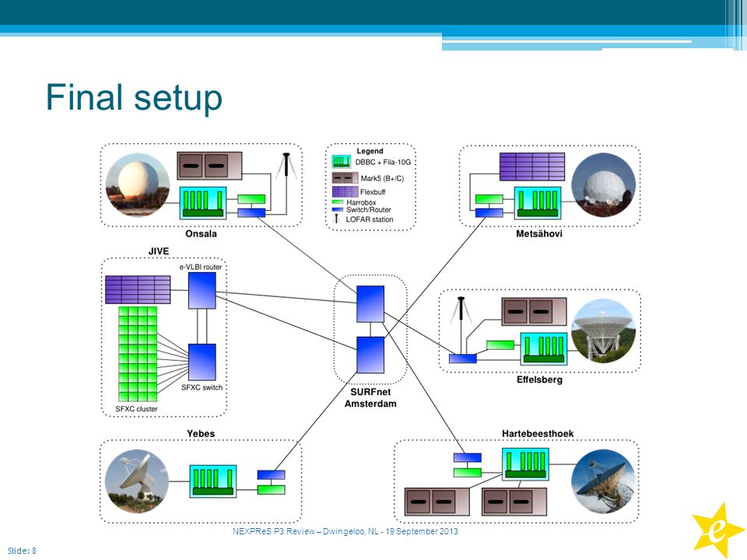Click the 'Legend' heading text
This screenshot has width=747, height=560.
[370, 151]
